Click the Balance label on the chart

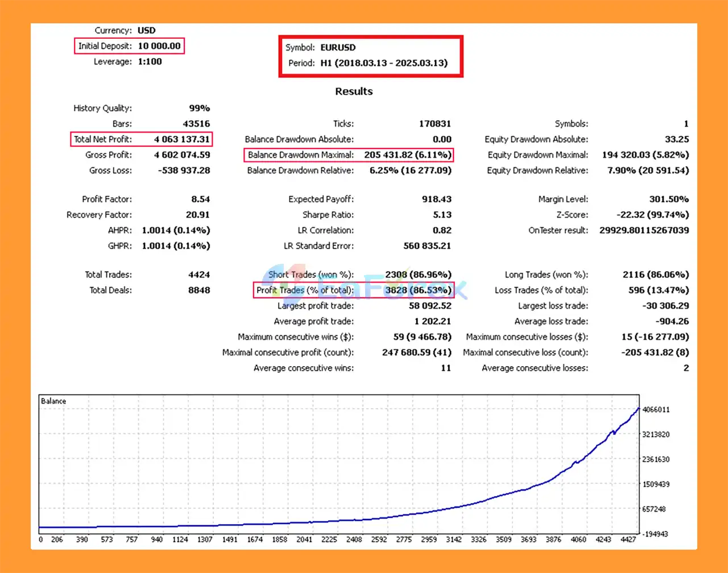coord(53,401)
